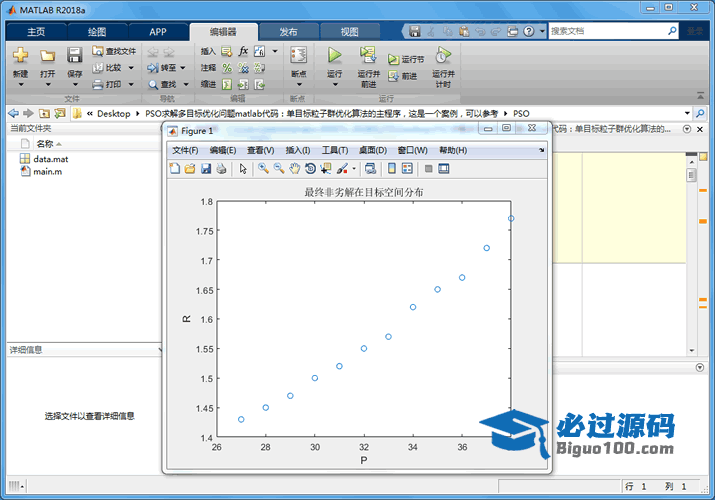Expand the Run (运行) dropdown arrow
This screenshot has height=500, width=715.
click(x=335, y=84)
